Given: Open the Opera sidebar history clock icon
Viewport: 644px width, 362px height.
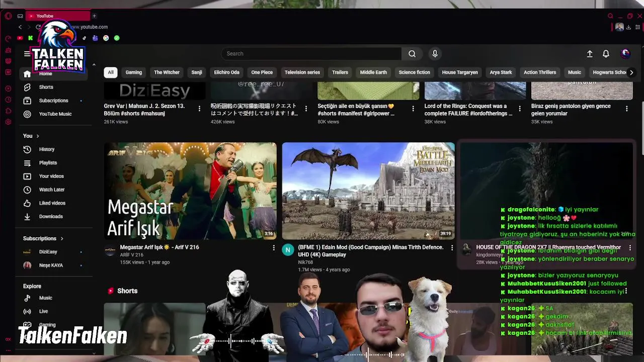Looking at the screenshot, I should coord(8,100).
